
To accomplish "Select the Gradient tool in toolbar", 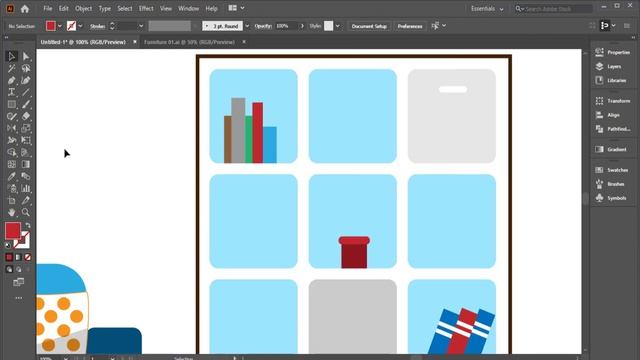I will tap(26, 164).
